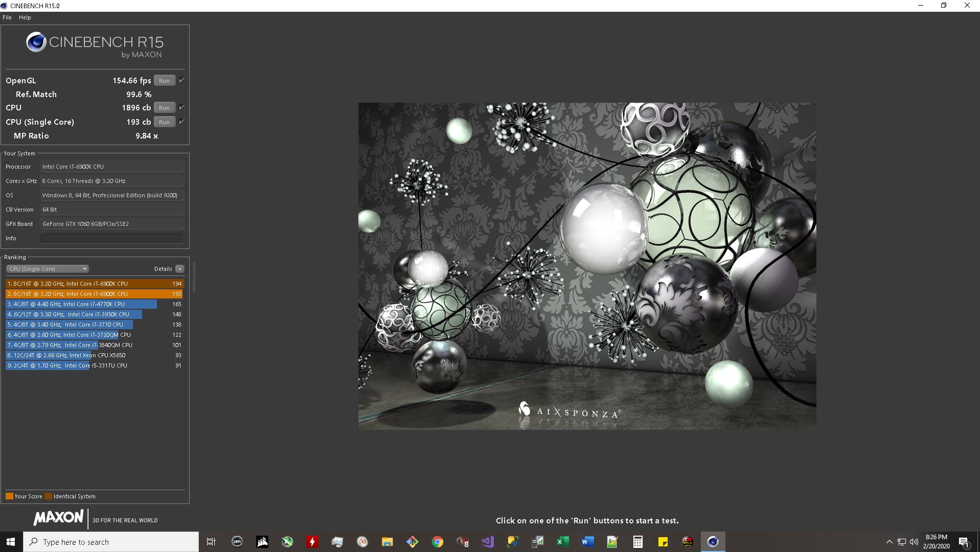The image size is (980, 552).
Task: Click the ranking panel splitter grip handle
Action: pyautogui.click(x=194, y=276)
